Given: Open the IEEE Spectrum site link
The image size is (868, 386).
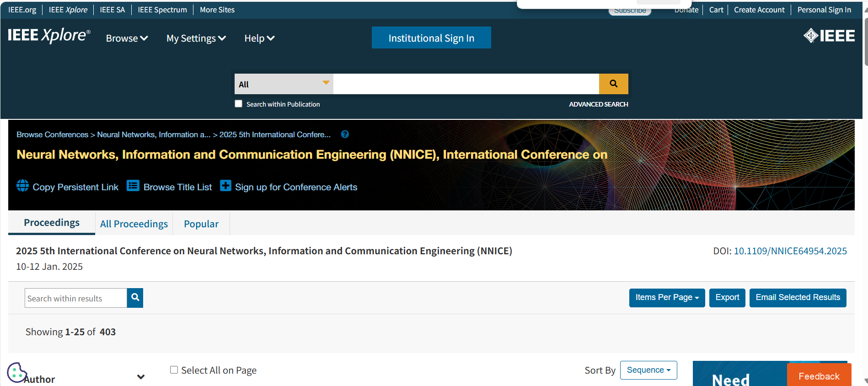Looking at the screenshot, I should [x=162, y=10].
